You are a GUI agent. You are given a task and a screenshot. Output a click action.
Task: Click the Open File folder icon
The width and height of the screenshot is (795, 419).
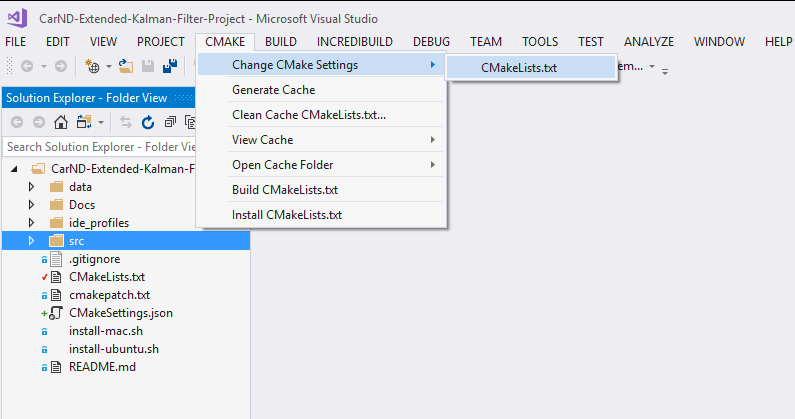[126, 66]
